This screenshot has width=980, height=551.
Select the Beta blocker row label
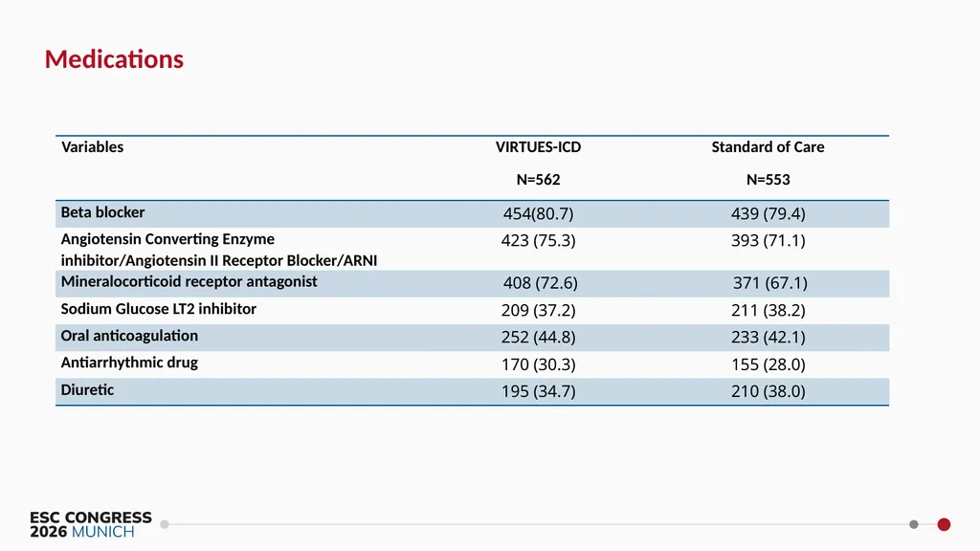tap(102, 212)
